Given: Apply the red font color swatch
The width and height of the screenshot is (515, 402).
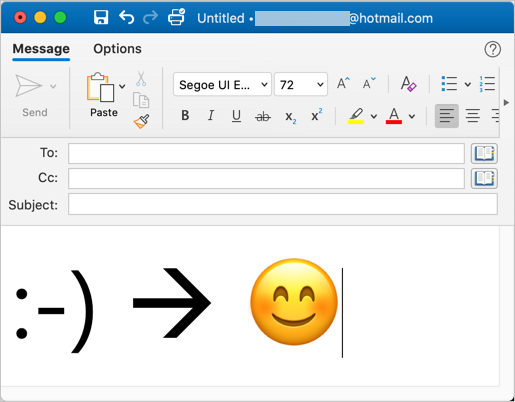Looking at the screenshot, I should pyautogui.click(x=394, y=116).
